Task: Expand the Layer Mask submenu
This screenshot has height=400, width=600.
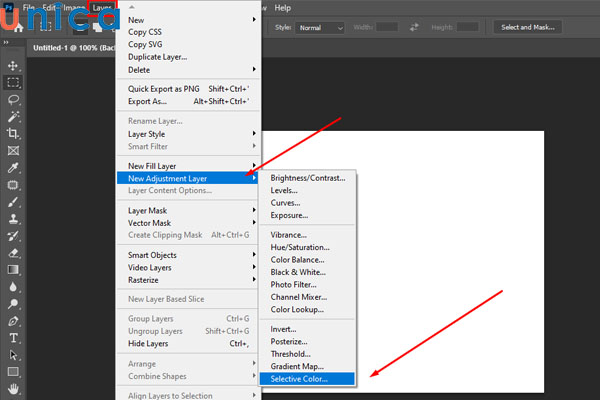Action: (x=190, y=210)
